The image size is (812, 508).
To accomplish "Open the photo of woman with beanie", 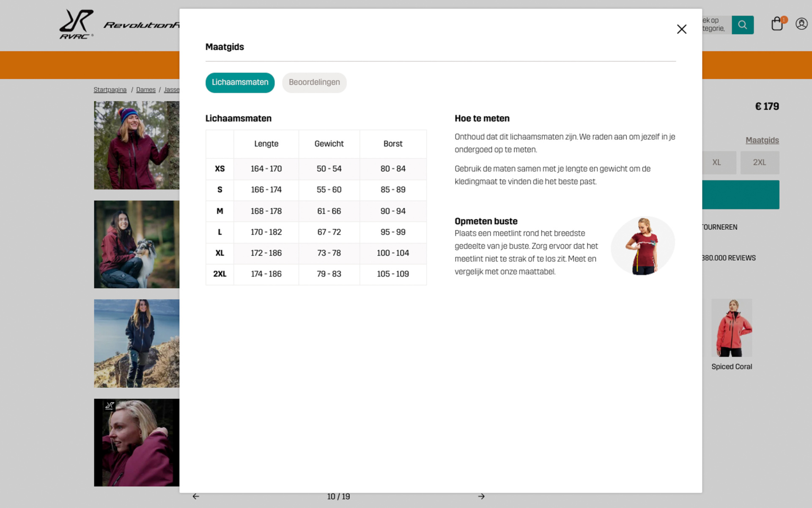I will point(137,145).
